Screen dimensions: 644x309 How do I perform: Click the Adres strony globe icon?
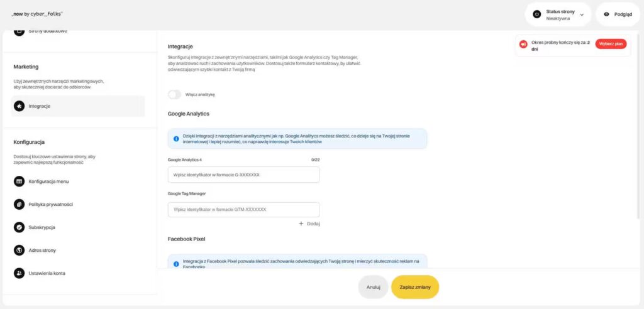pos(19,251)
